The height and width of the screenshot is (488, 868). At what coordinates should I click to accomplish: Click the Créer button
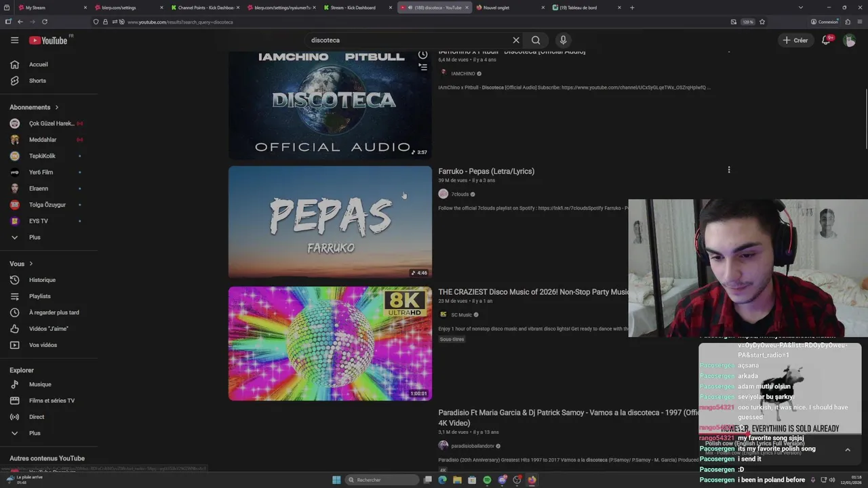795,40
